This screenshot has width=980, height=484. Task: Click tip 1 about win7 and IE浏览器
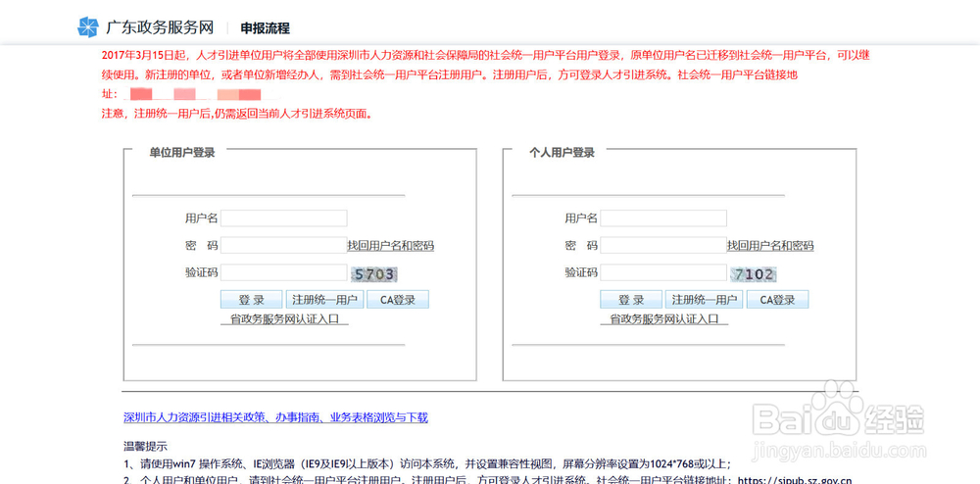coord(427,464)
